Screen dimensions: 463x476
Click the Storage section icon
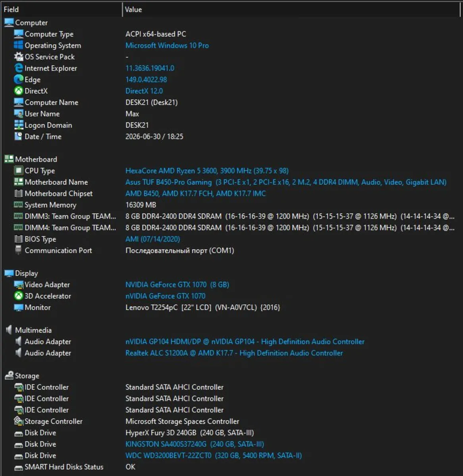pyautogui.click(x=9, y=376)
